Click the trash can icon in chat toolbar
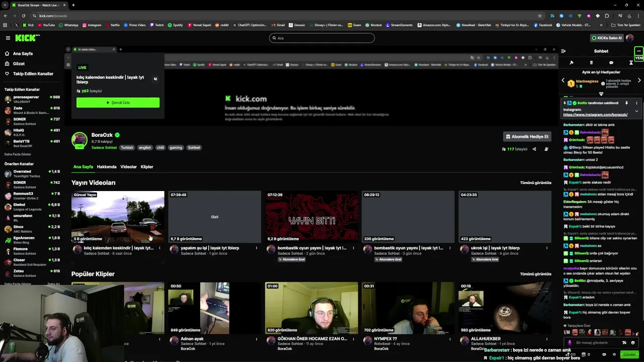Viewport: 644px width, 362px height. 591,63
